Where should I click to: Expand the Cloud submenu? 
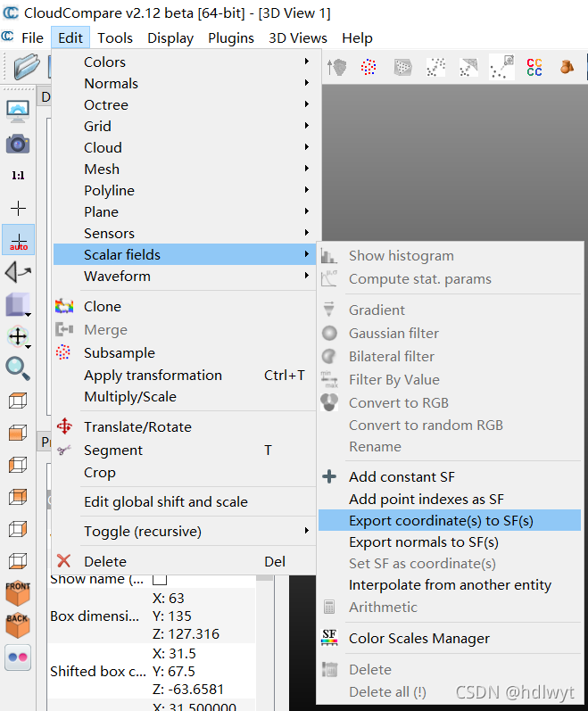click(x=184, y=147)
